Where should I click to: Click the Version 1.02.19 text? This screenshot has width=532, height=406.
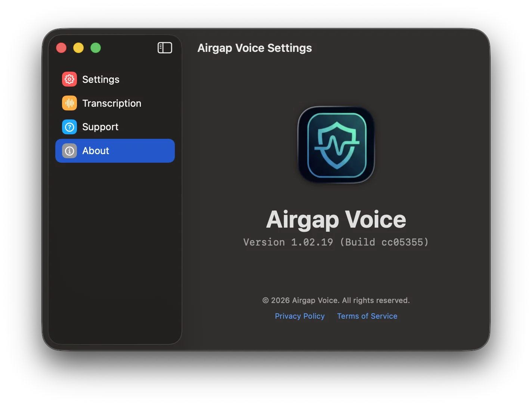(288, 242)
